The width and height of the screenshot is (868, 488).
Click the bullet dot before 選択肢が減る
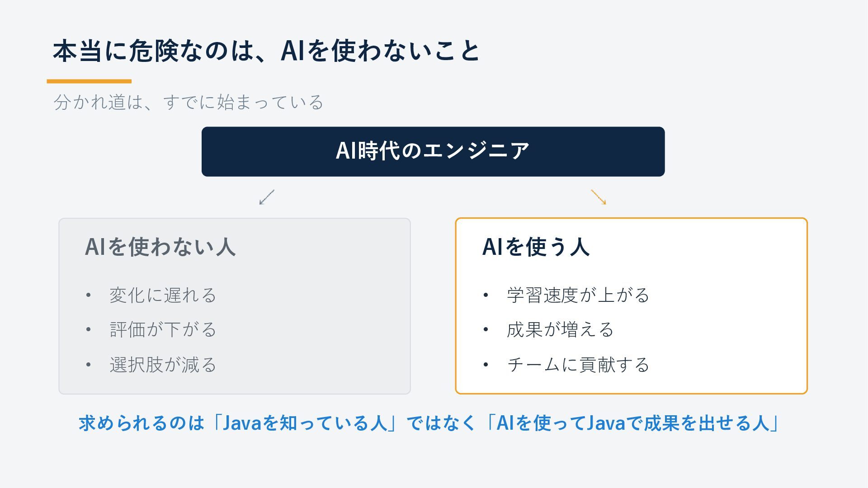coord(88,365)
